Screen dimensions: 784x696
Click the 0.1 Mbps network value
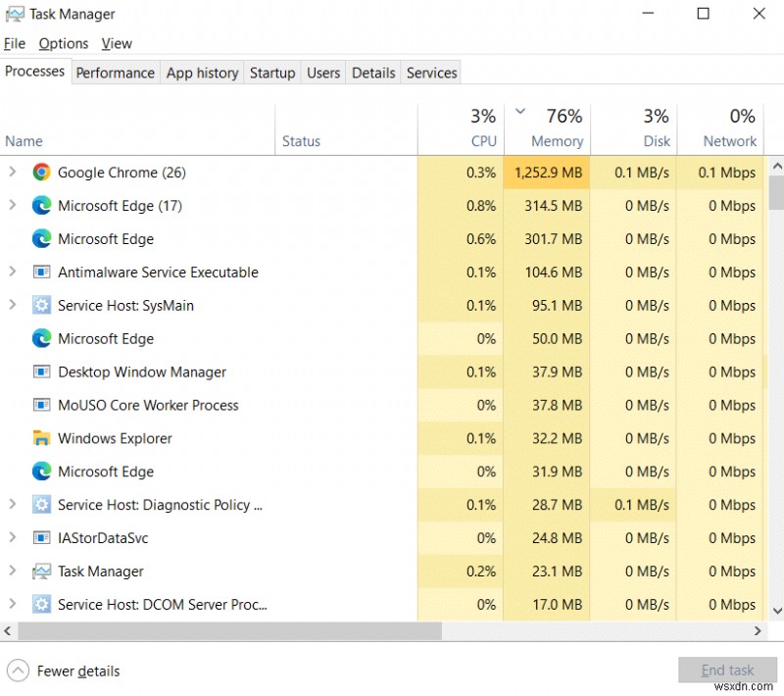727,173
